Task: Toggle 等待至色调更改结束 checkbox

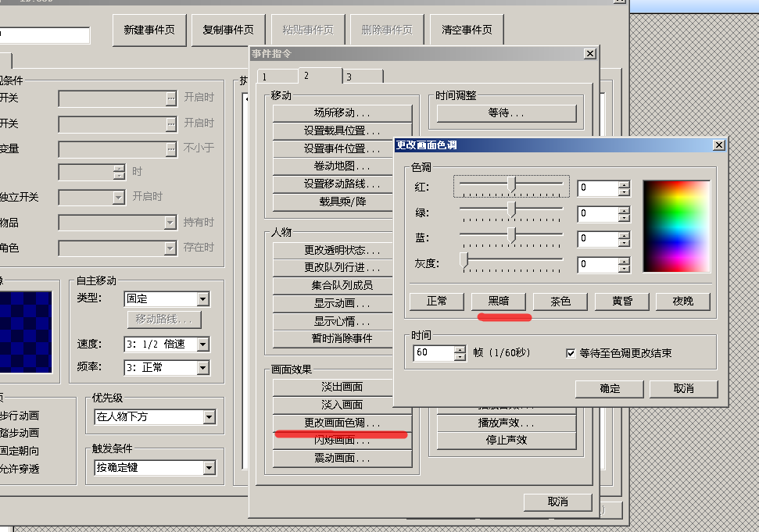Action: [570, 353]
